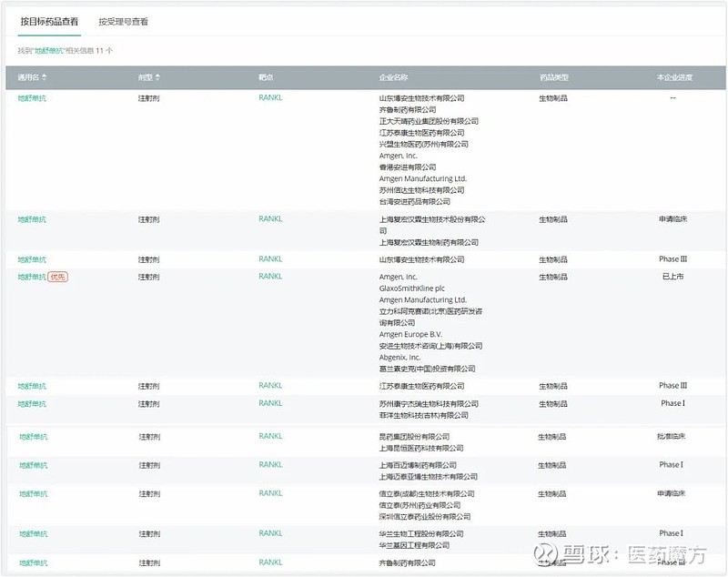Click RANKL link in last 齐鲁制药 row

[x=270, y=562]
